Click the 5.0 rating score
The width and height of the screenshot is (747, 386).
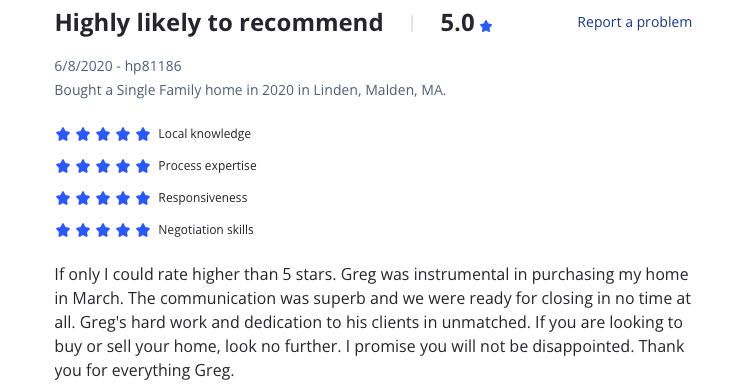click(x=457, y=23)
